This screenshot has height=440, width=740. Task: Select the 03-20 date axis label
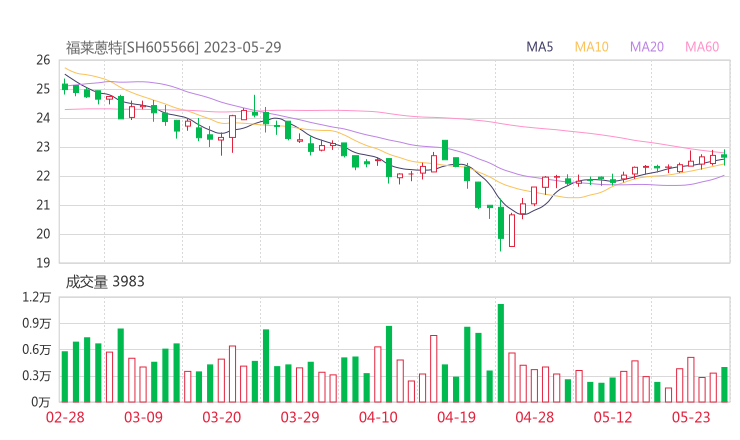tap(222, 417)
